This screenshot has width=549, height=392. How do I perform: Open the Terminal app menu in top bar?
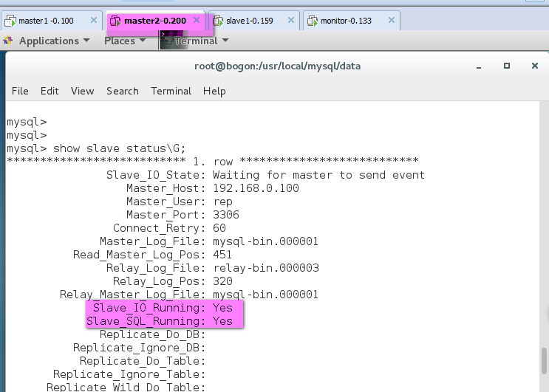coord(201,41)
